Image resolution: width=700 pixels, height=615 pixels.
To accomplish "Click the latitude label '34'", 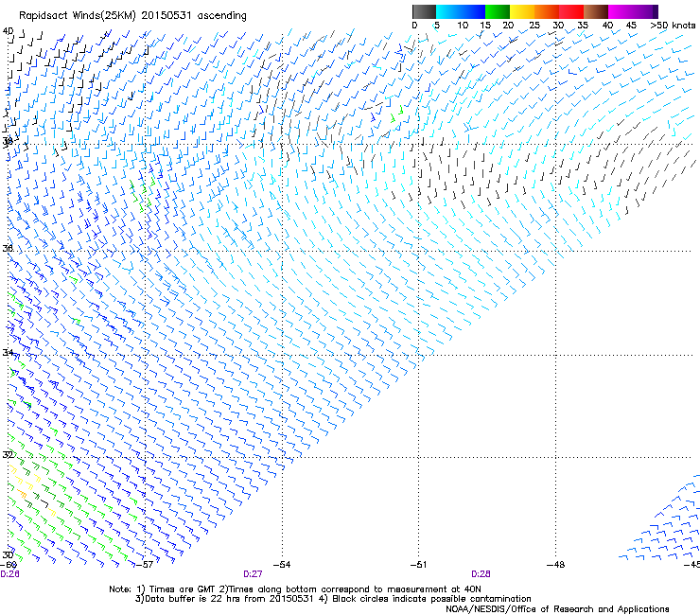I will click(x=8, y=352).
